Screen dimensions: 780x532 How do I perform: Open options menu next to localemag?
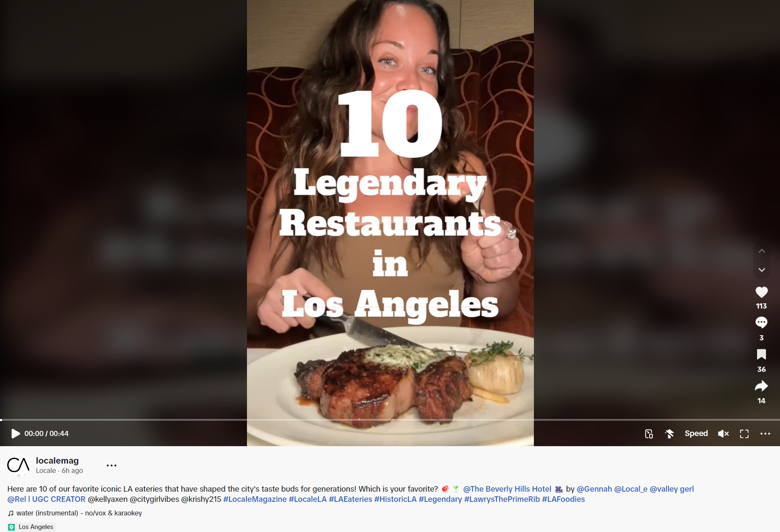coord(111,465)
